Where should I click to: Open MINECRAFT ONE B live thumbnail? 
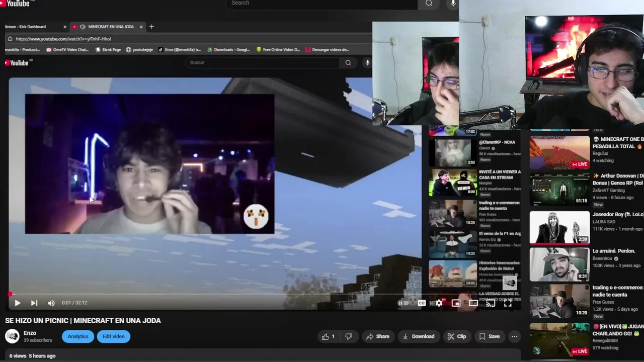tap(559, 152)
